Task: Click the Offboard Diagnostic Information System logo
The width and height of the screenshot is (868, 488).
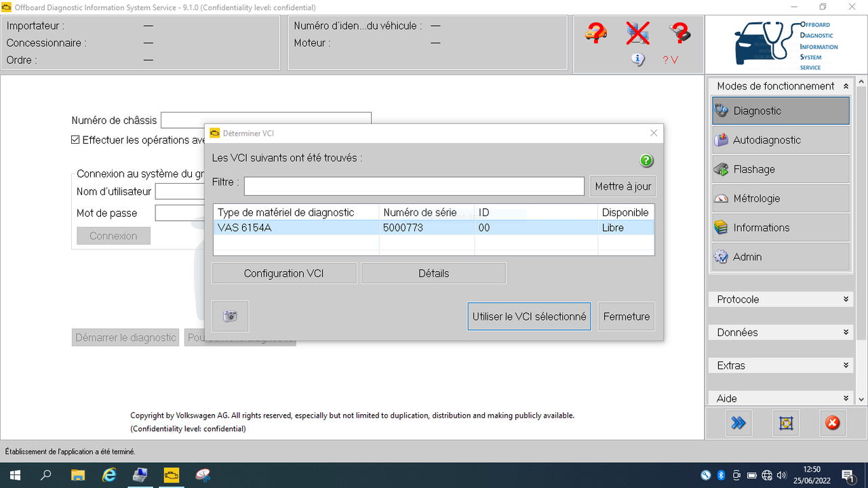Action: pos(787,45)
